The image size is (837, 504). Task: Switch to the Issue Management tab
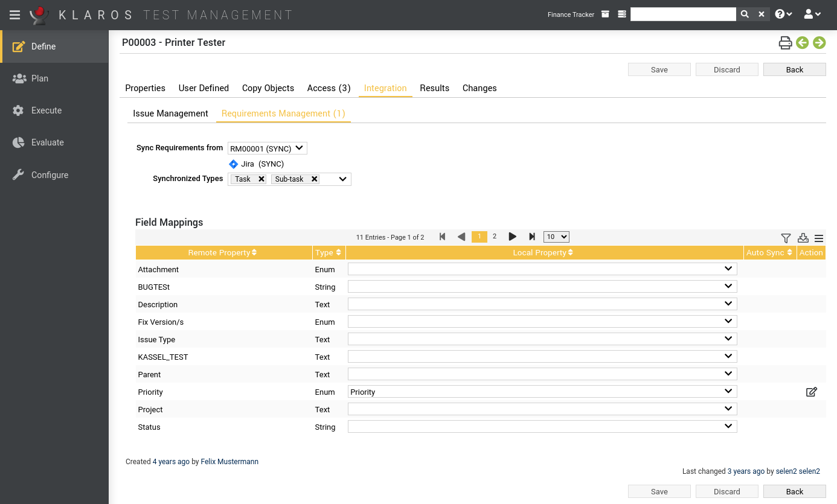pyautogui.click(x=170, y=113)
